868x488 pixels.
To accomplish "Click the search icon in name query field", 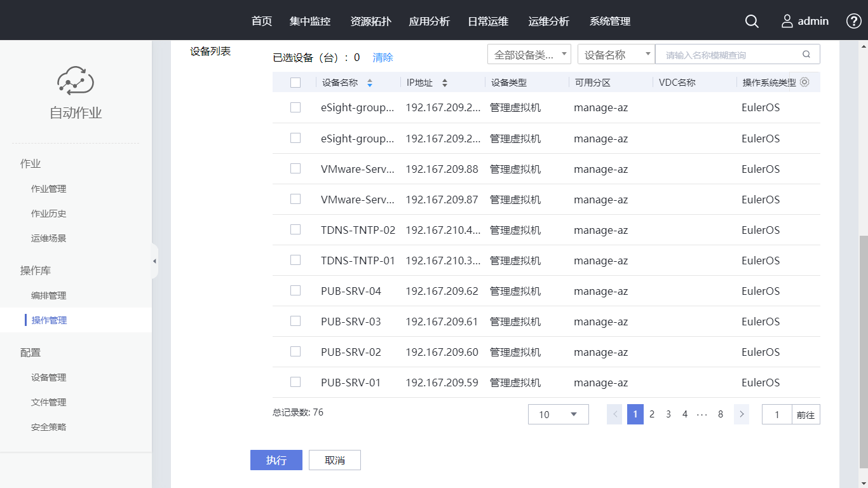I will 806,55.
